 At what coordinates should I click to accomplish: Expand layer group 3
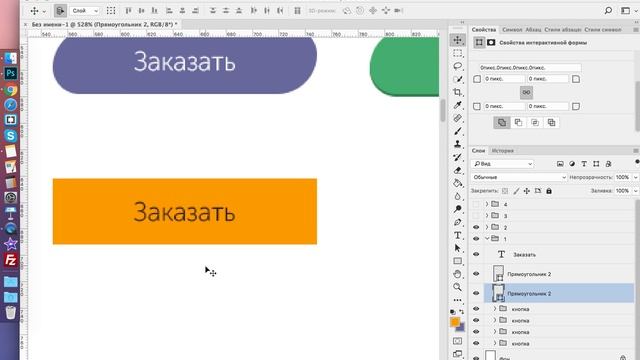[x=487, y=215]
